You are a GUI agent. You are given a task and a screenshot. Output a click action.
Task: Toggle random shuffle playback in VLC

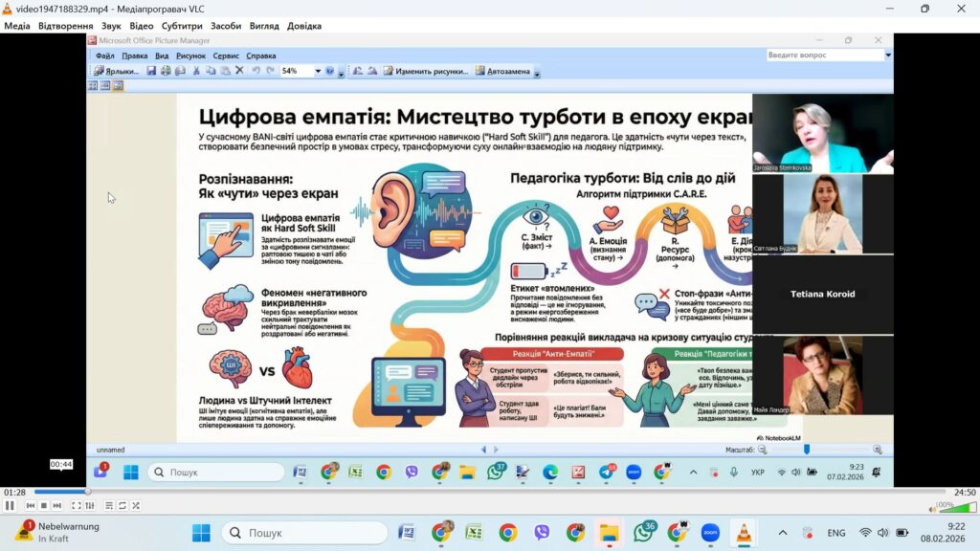(136, 505)
